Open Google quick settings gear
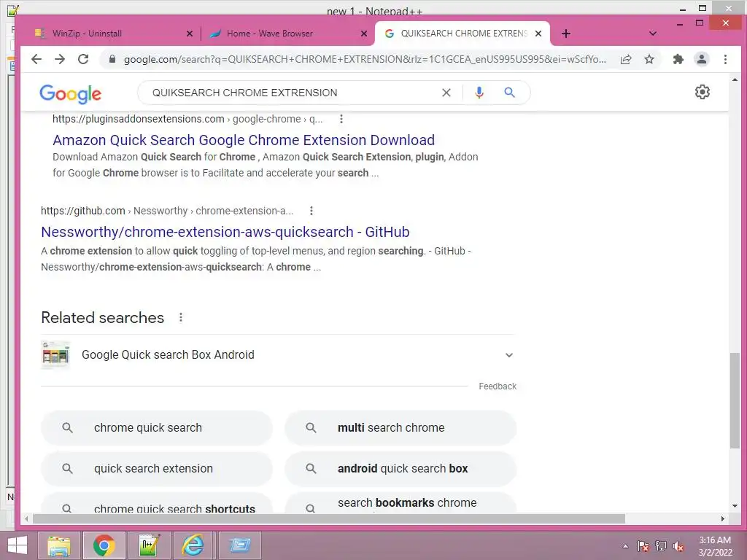 pos(703,92)
